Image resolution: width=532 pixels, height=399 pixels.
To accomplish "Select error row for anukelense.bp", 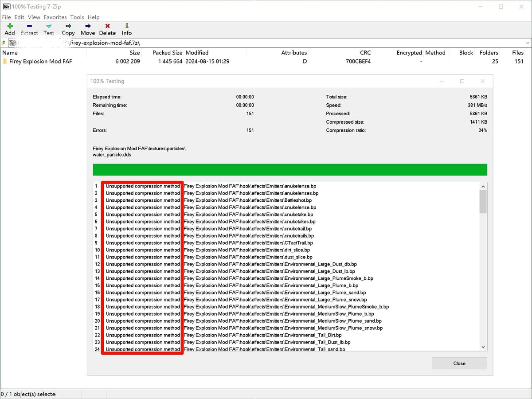I will (286, 186).
